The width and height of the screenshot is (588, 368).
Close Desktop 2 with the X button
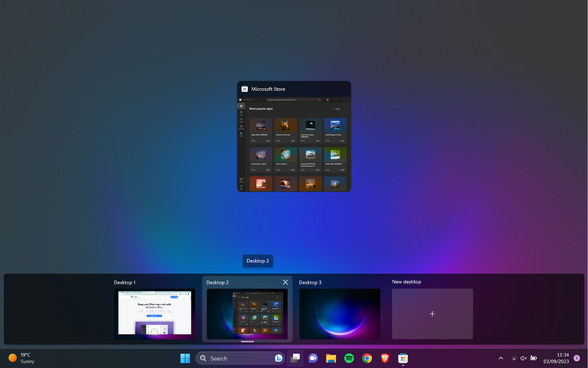point(286,282)
